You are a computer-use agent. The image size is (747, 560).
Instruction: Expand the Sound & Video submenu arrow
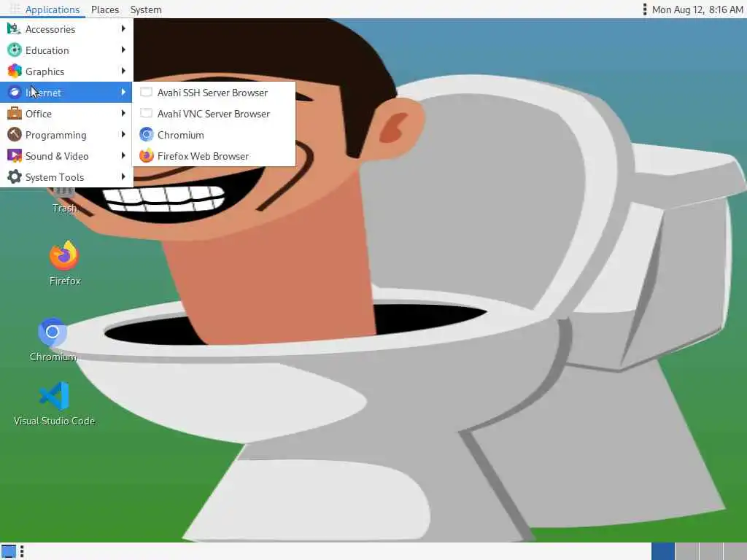[x=123, y=155]
